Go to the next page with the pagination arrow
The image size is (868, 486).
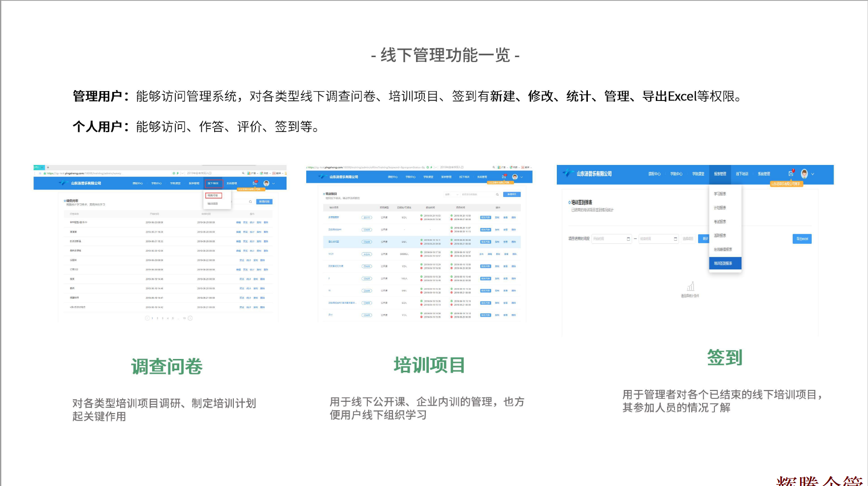coord(191,318)
